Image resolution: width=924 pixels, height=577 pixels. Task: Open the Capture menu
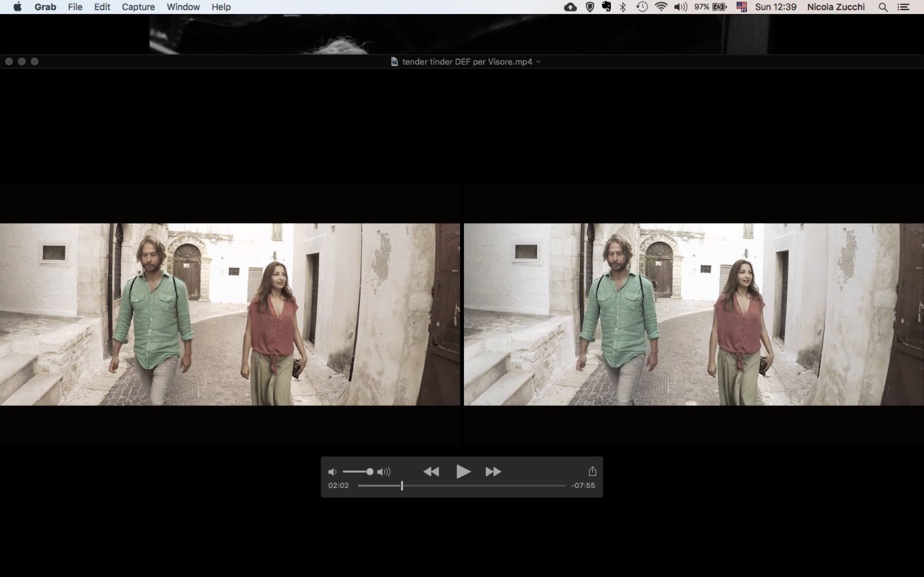[138, 7]
